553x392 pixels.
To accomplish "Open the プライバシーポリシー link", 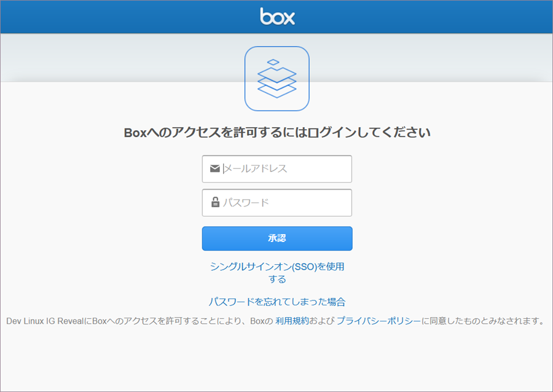I will click(x=378, y=321).
